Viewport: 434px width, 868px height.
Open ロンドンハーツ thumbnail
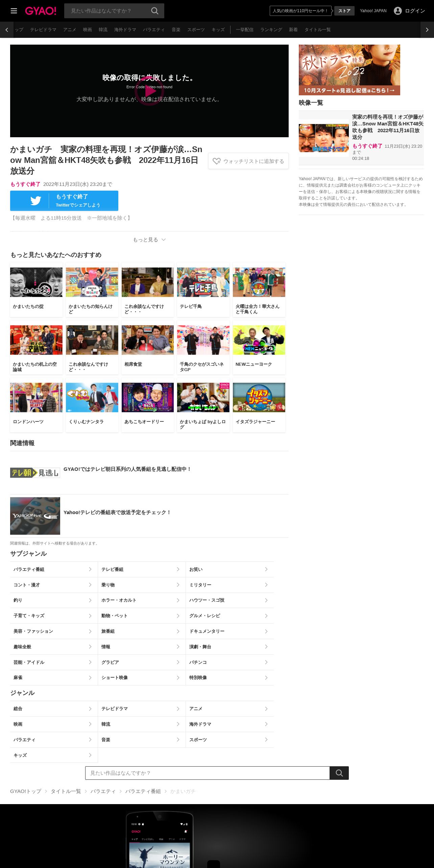(x=36, y=397)
